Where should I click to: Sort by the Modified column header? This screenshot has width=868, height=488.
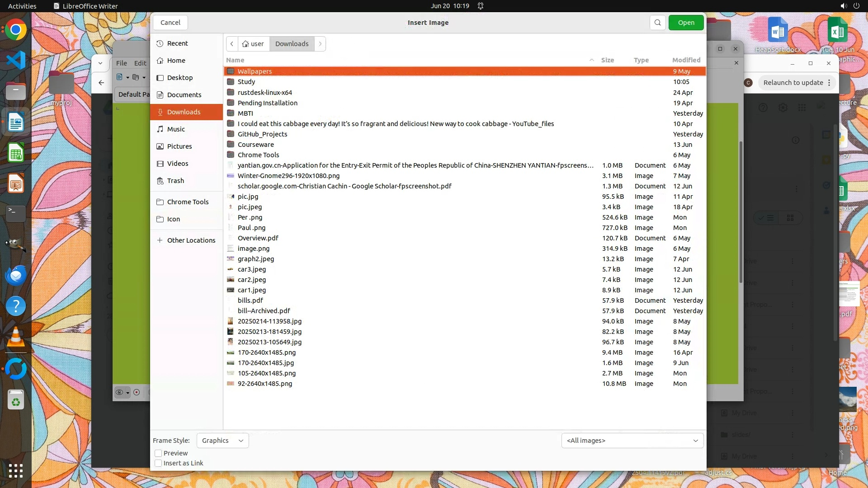(686, 60)
